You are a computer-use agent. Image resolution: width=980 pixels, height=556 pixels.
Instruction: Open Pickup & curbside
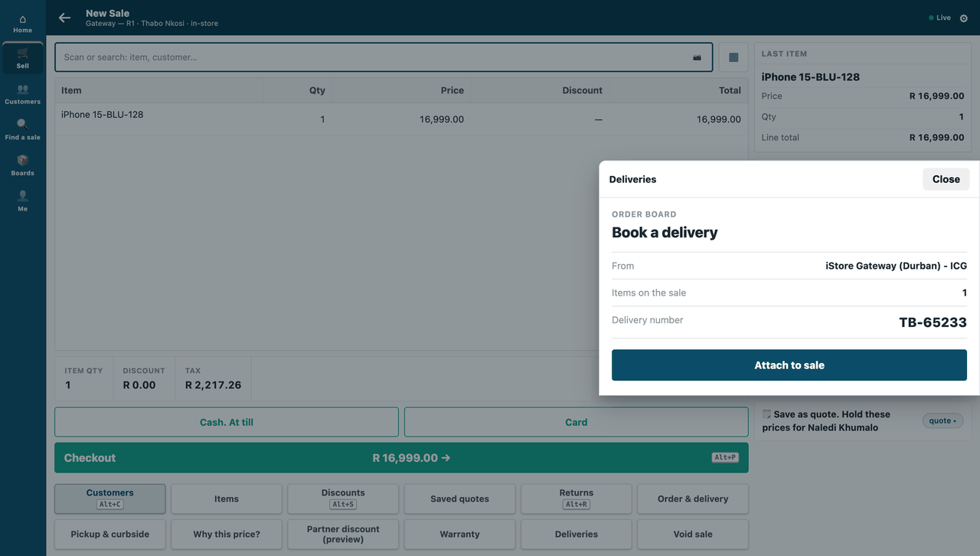pos(110,535)
